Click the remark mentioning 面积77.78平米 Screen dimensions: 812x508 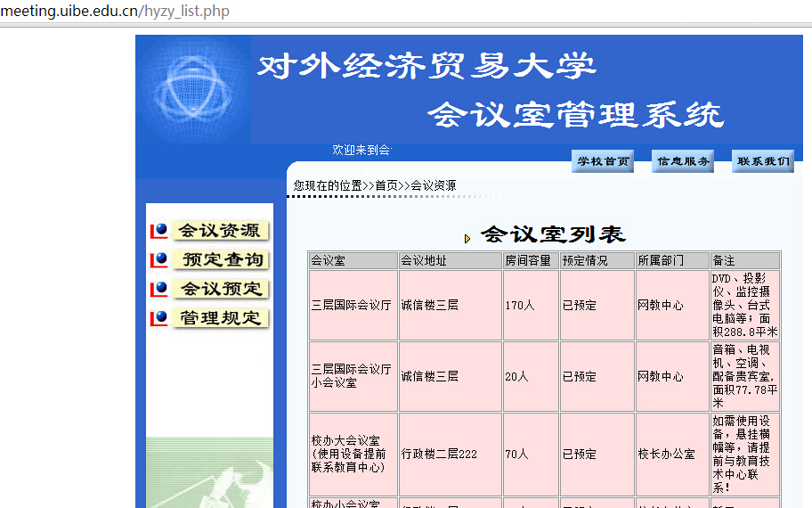(x=744, y=376)
